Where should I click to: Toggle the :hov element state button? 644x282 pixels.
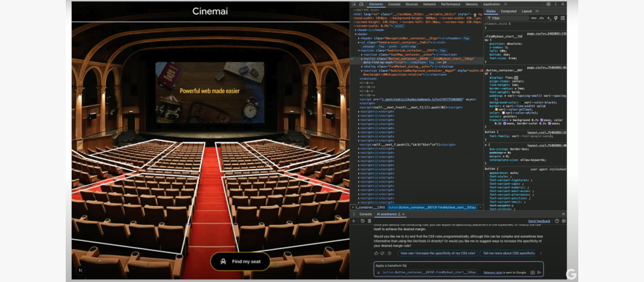[533, 18]
